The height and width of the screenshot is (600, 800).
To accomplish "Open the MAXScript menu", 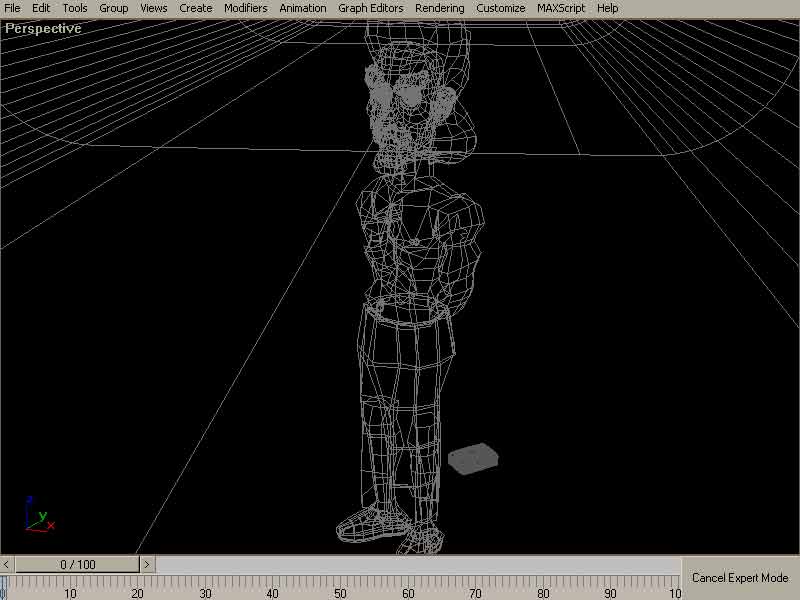I will coord(561,8).
